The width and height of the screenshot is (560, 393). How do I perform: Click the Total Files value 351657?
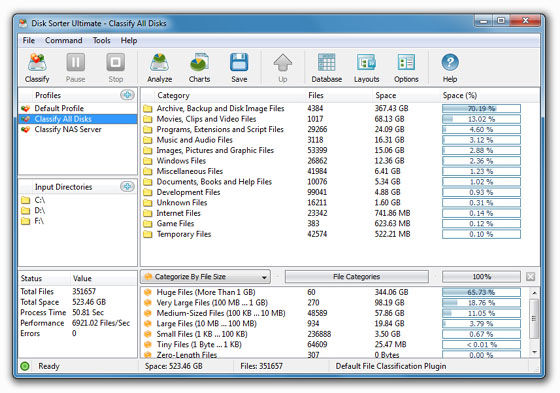(84, 292)
